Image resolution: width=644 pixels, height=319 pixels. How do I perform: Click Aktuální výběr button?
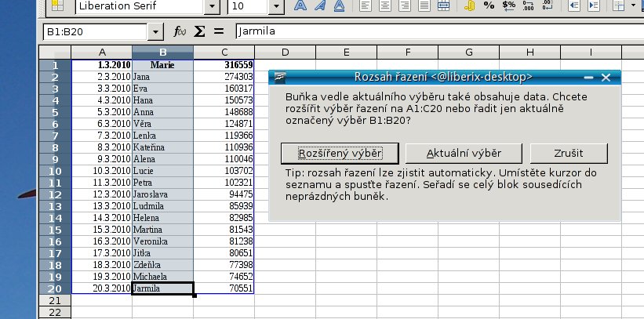tap(464, 154)
